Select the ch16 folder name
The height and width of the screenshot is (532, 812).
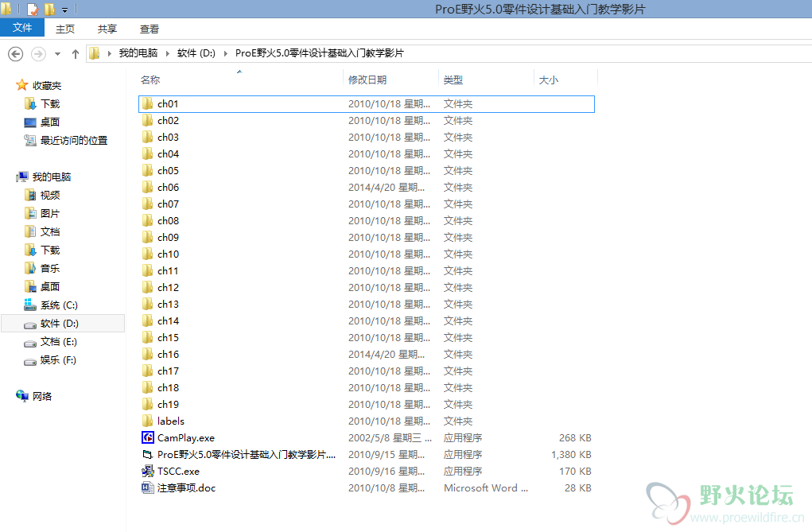click(x=169, y=355)
